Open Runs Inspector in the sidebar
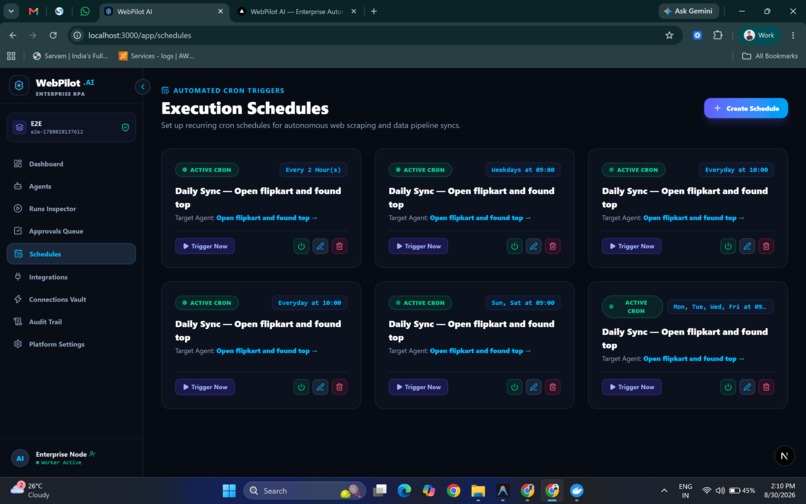Viewport: 806px width, 504px height. point(71,209)
